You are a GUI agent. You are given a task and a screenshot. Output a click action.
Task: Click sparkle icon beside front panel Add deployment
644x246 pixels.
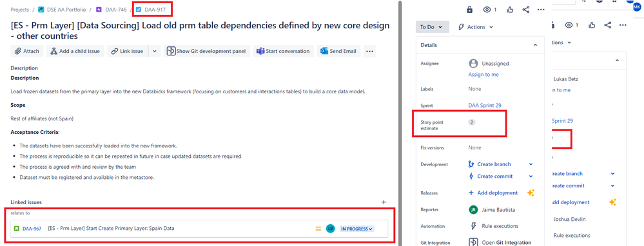(x=531, y=193)
